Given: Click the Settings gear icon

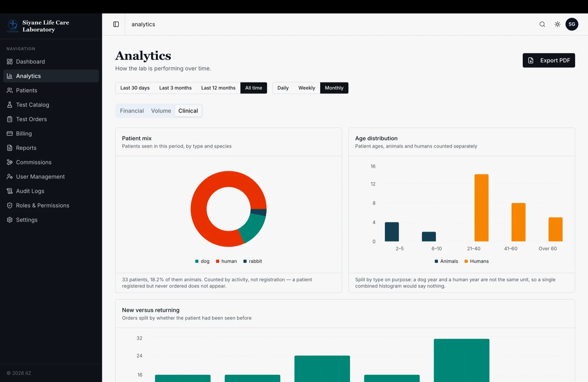Looking at the screenshot, I should [10, 220].
